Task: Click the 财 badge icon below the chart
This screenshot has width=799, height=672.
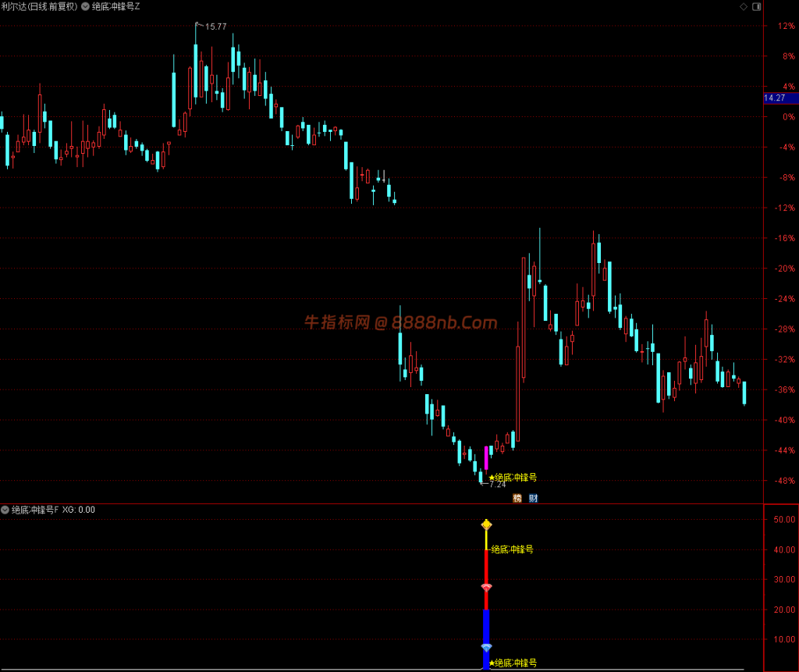Action: click(533, 498)
